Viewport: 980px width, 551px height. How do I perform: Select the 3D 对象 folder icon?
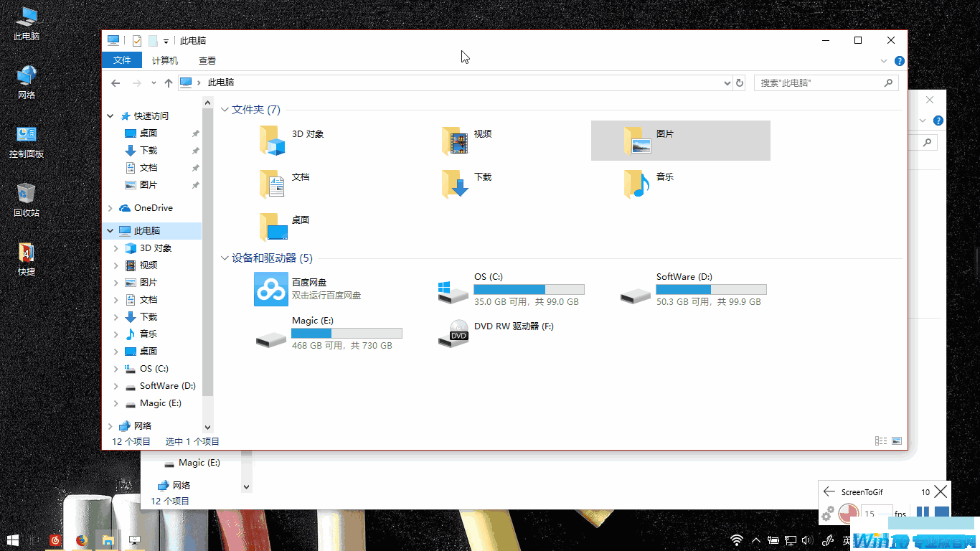click(x=273, y=141)
